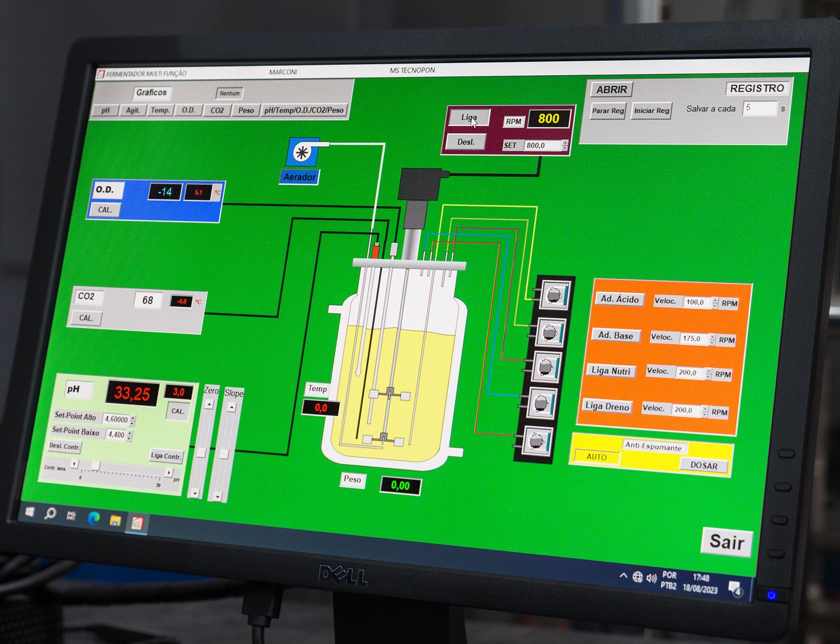This screenshot has width=840, height=644.
Task: Adjust Set-Point Alto spinner arrows
Action: coord(133,421)
